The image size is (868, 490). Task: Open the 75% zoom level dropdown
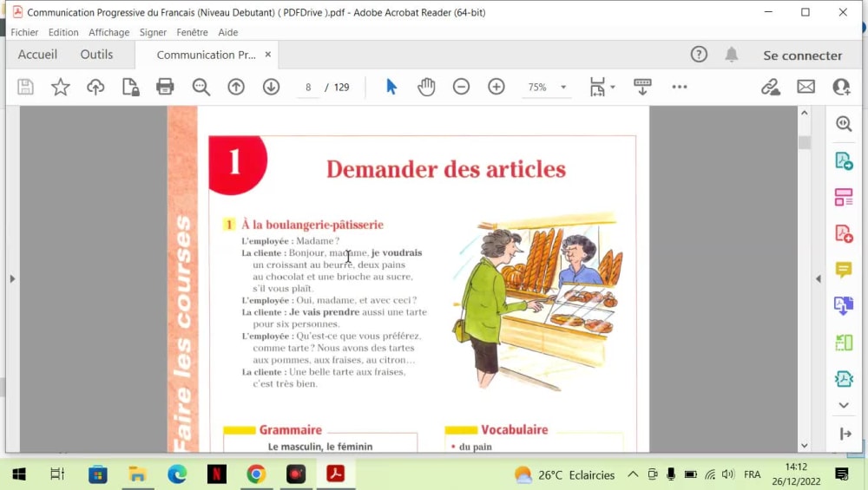[x=563, y=87]
